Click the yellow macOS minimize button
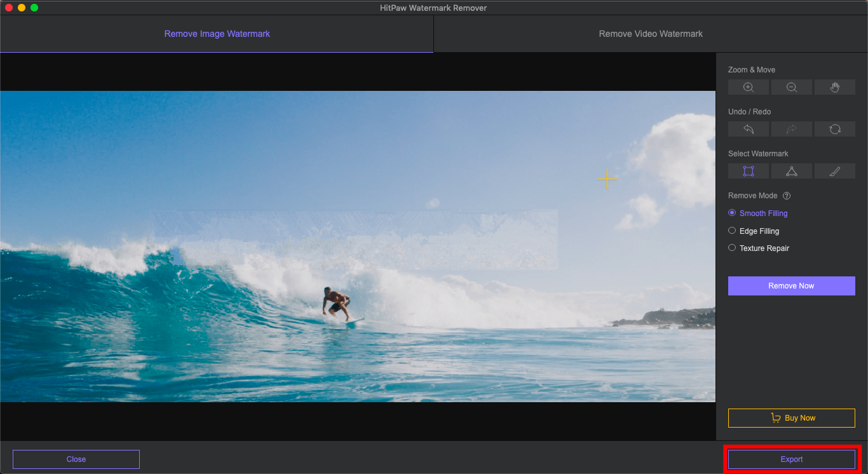Viewport: 868px width, 474px height. tap(22, 8)
